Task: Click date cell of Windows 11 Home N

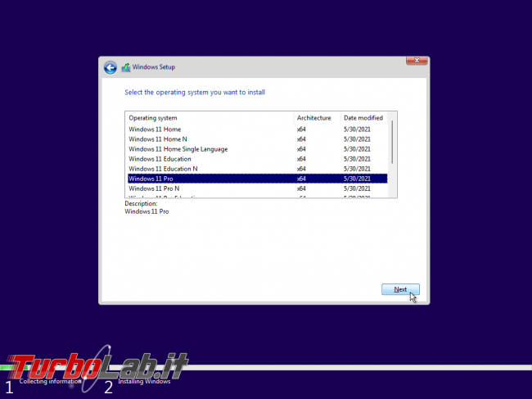Action: pos(357,139)
